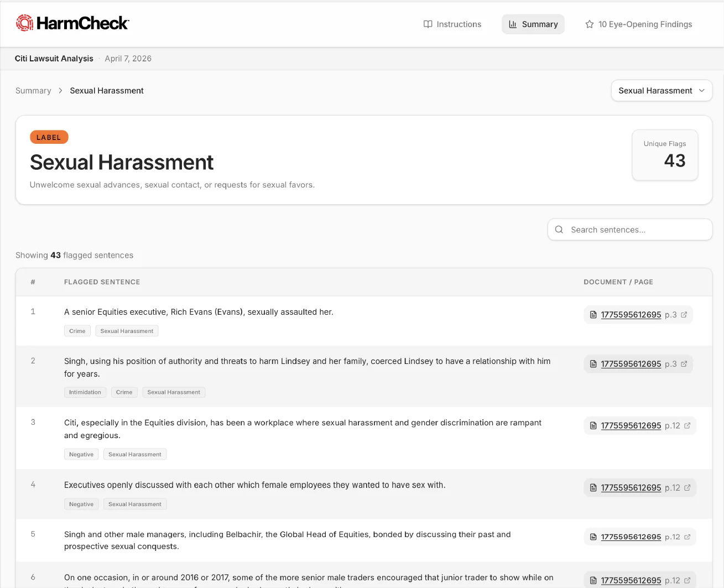Click the orange LABEL badge
This screenshot has height=588, width=724.
(x=49, y=137)
